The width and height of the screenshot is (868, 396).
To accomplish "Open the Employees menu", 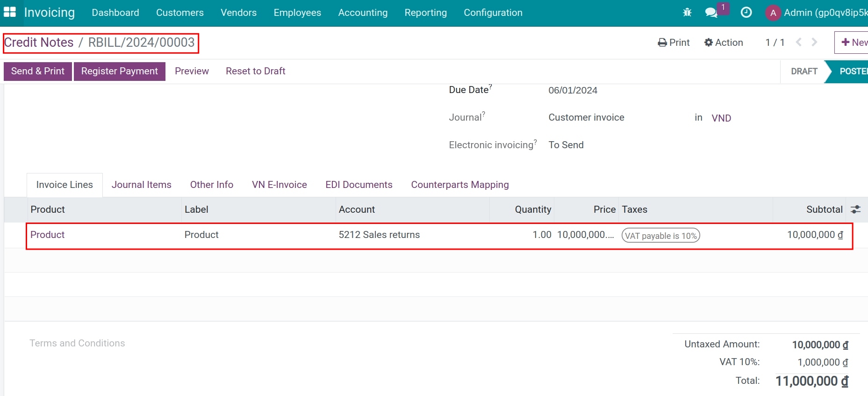I will (x=297, y=13).
